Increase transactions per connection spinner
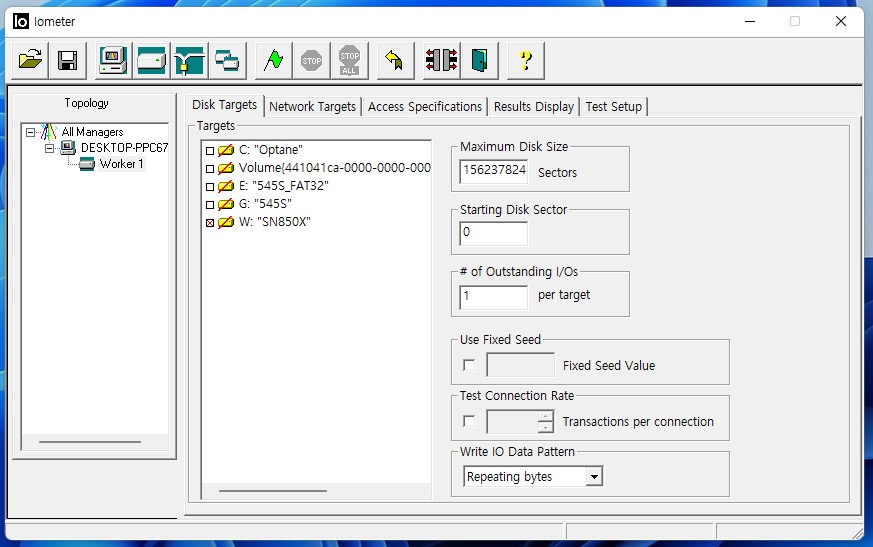The width and height of the screenshot is (873, 547). click(546, 416)
